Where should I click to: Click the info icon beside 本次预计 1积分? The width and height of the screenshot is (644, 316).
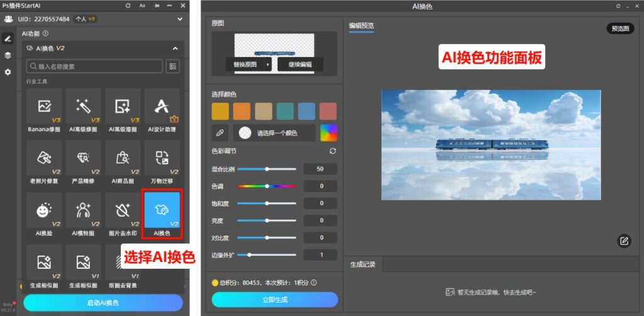[314, 282]
